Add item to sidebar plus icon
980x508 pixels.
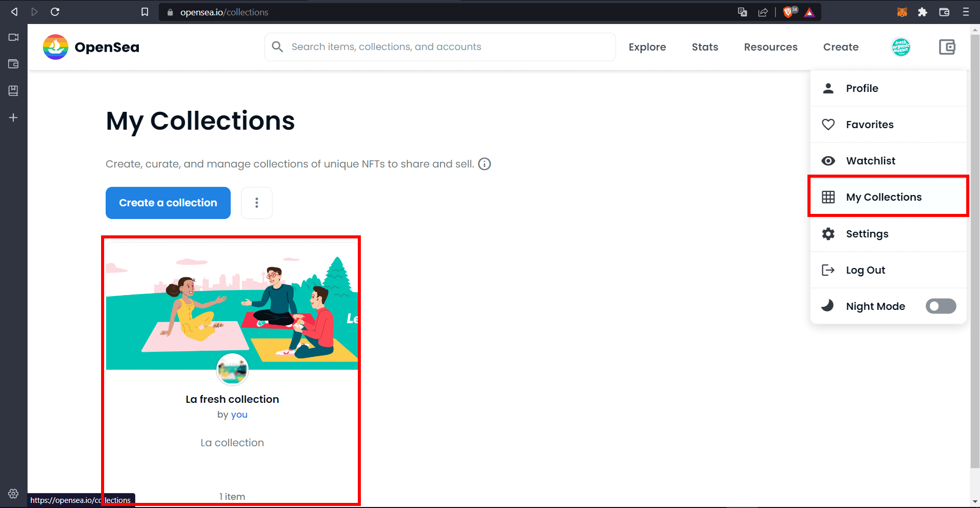pyautogui.click(x=13, y=117)
